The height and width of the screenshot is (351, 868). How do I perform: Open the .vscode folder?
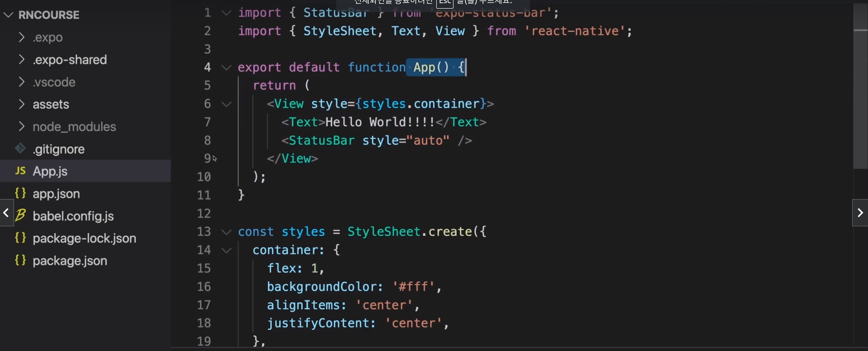pyautogui.click(x=54, y=82)
